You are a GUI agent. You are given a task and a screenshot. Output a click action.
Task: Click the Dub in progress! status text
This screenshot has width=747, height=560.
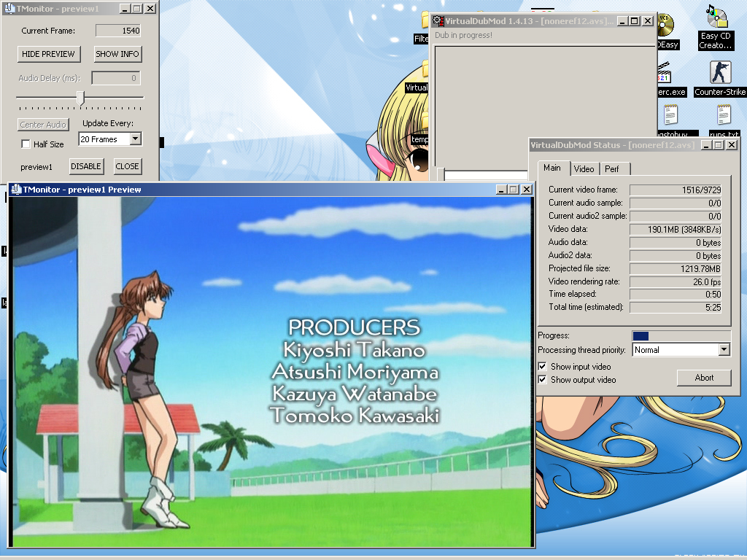coord(463,35)
